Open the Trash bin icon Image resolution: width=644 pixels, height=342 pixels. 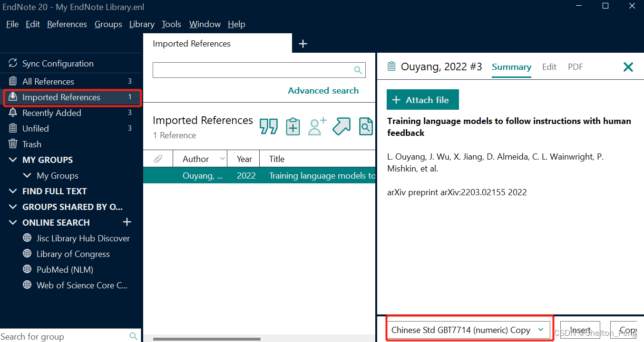pos(13,144)
